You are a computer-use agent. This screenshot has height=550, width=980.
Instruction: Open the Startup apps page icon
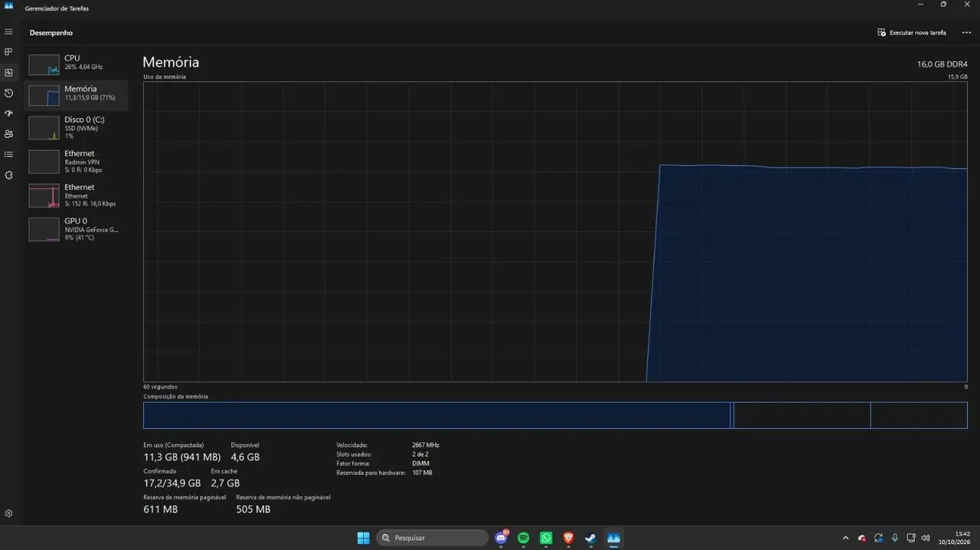pyautogui.click(x=8, y=113)
